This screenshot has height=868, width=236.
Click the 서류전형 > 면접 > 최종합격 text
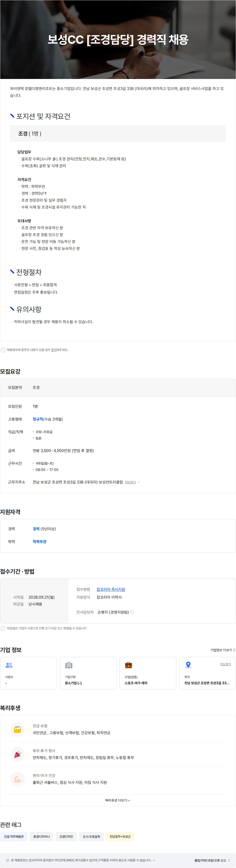coord(35,285)
